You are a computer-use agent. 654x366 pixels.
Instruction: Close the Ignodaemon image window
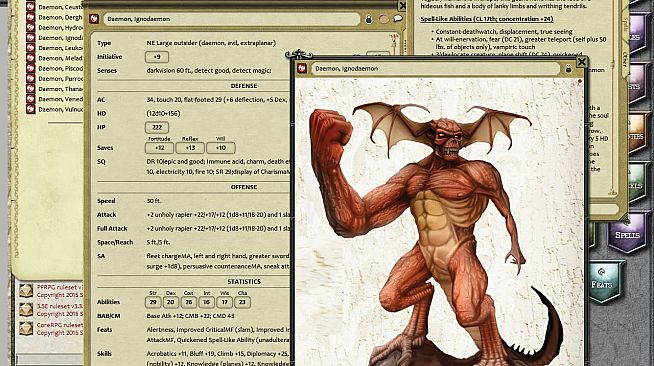click(581, 63)
